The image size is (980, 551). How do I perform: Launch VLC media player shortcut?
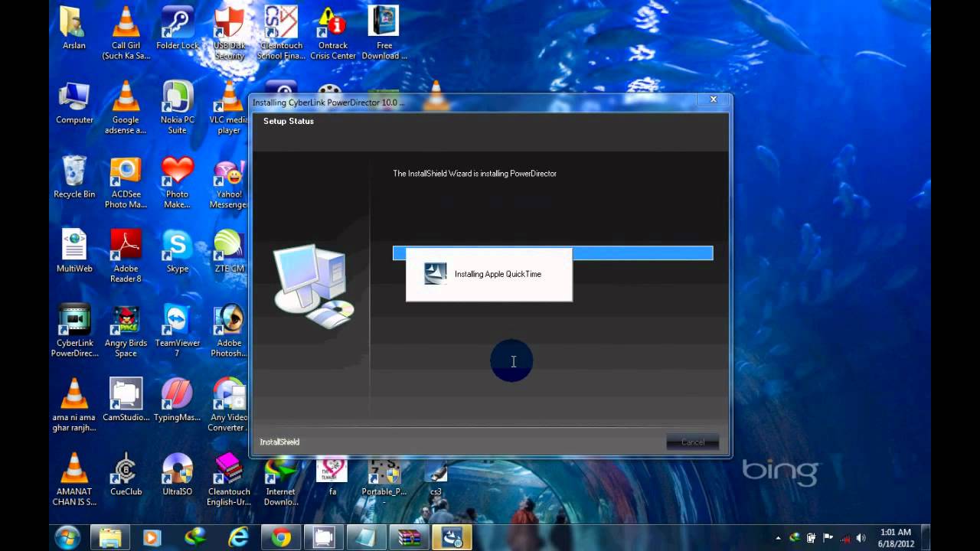click(229, 107)
